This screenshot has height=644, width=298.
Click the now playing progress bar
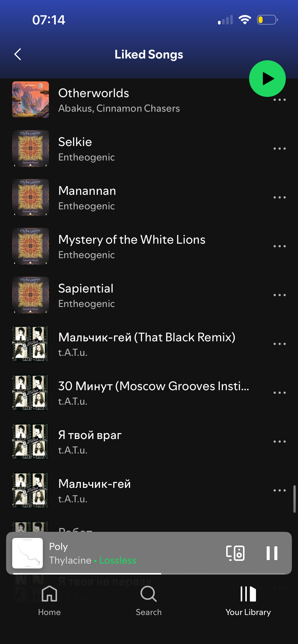pos(149,574)
